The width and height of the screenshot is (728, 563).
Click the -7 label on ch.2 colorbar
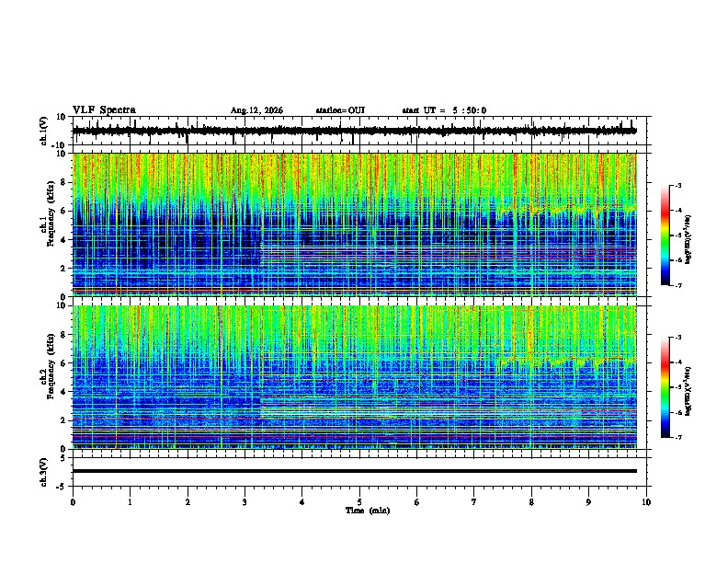(678, 438)
